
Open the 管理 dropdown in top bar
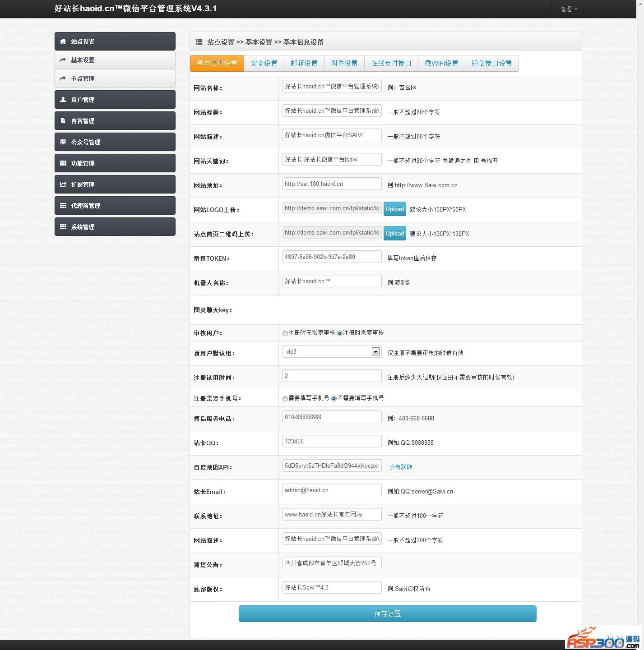coord(569,9)
